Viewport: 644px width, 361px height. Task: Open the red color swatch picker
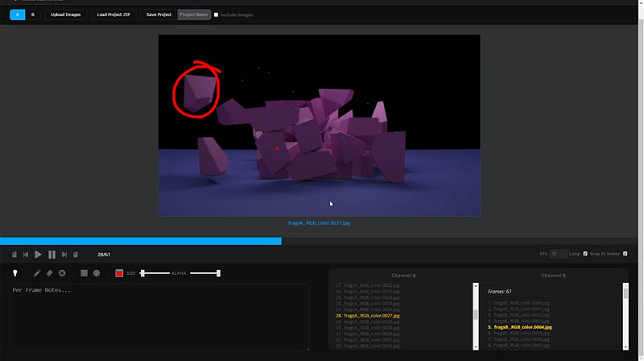(x=119, y=273)
